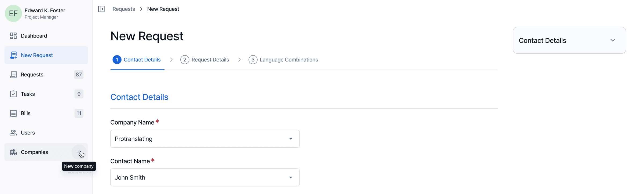
Task: Open Requests breadcrumb link
Action: [x=124, y=9]
